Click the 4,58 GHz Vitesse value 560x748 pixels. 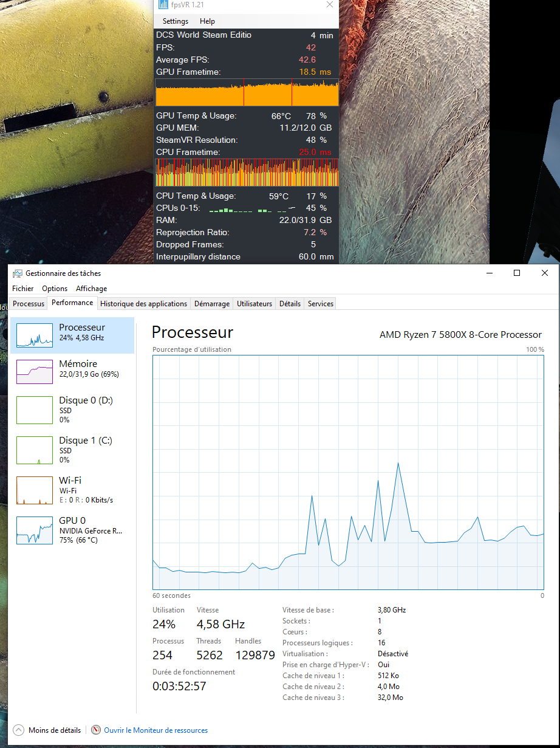click(x=220, y=625)
